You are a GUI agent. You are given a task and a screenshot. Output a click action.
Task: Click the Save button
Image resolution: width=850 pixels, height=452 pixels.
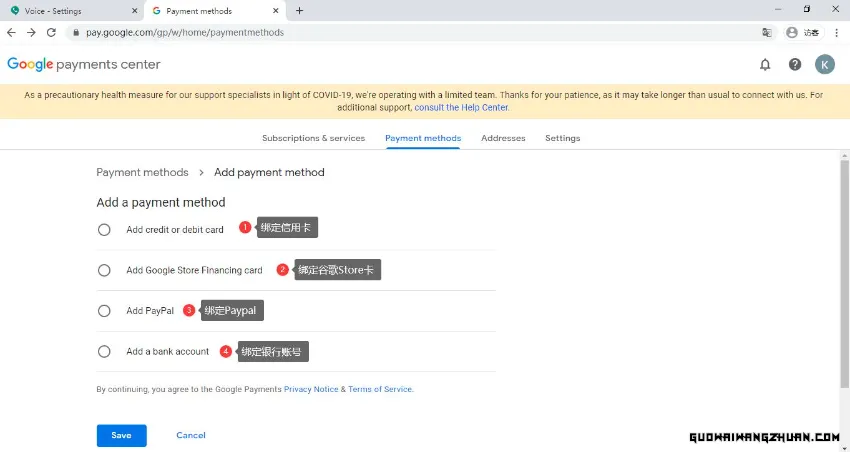121,435
